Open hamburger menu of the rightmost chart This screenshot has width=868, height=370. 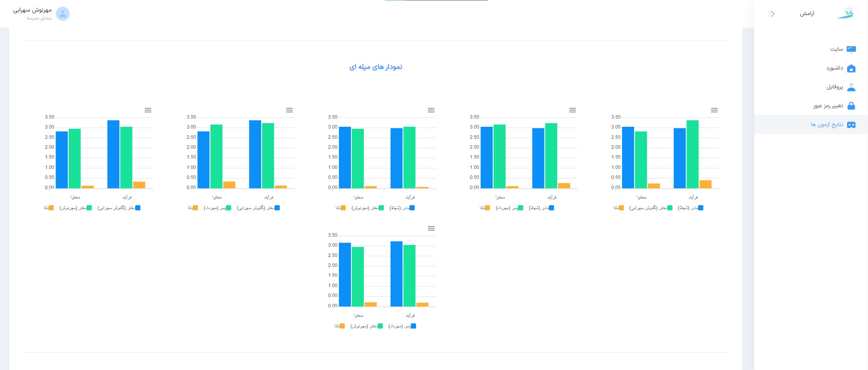714,110
